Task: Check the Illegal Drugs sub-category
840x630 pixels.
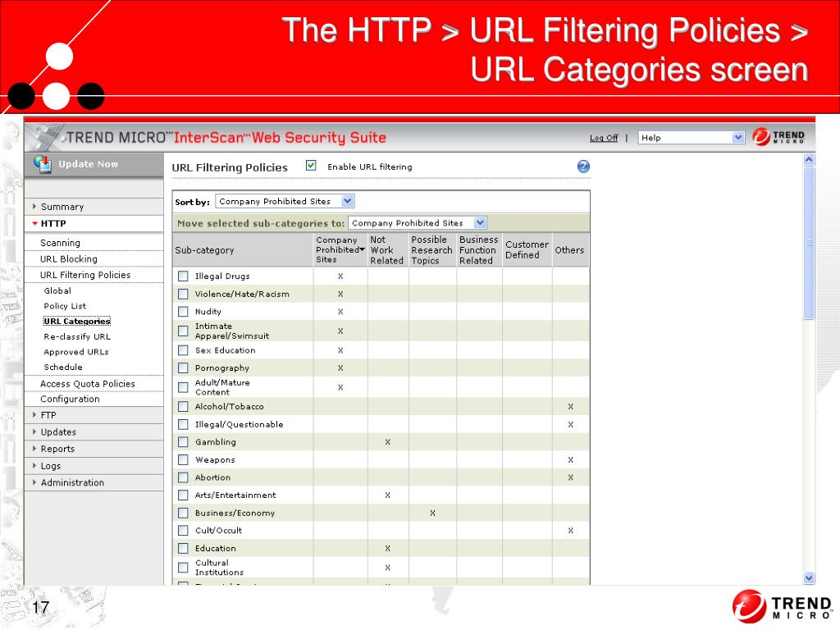Action: click(x=183, y=276)
